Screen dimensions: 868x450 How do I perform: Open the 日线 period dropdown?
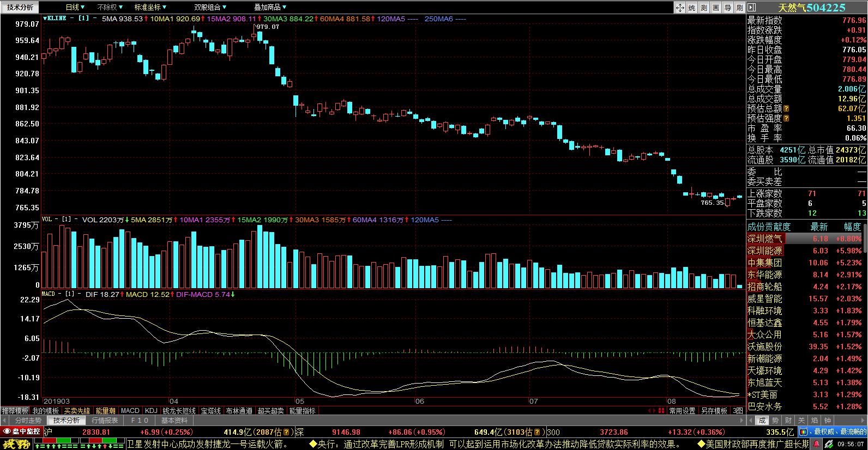pos(75,7)
